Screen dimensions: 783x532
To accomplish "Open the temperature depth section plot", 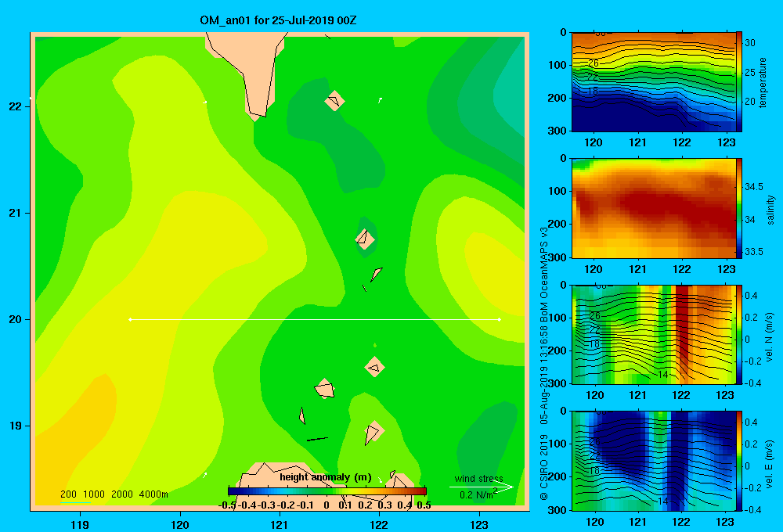I will 653,82.
